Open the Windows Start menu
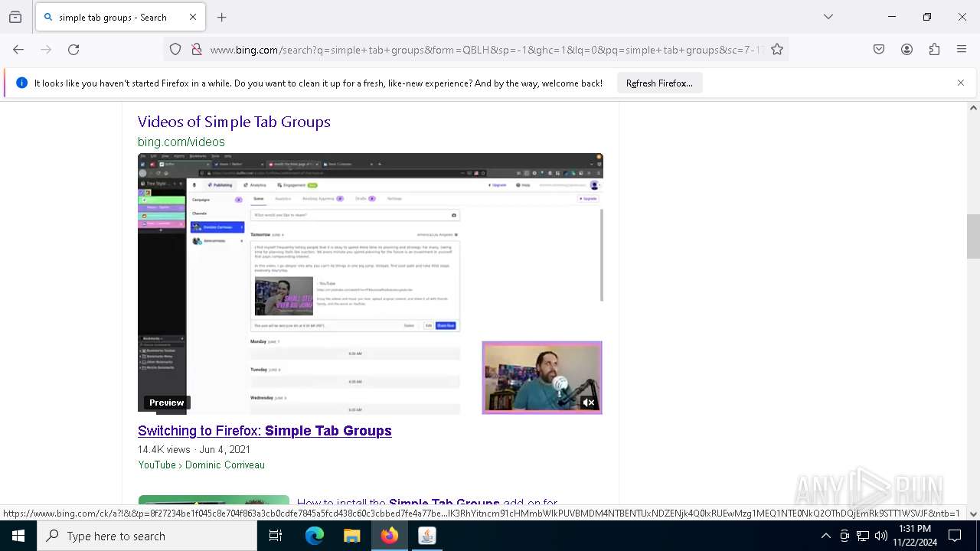Image resolution: width=980 pixels, height=551 pixels. pos(18,536)
